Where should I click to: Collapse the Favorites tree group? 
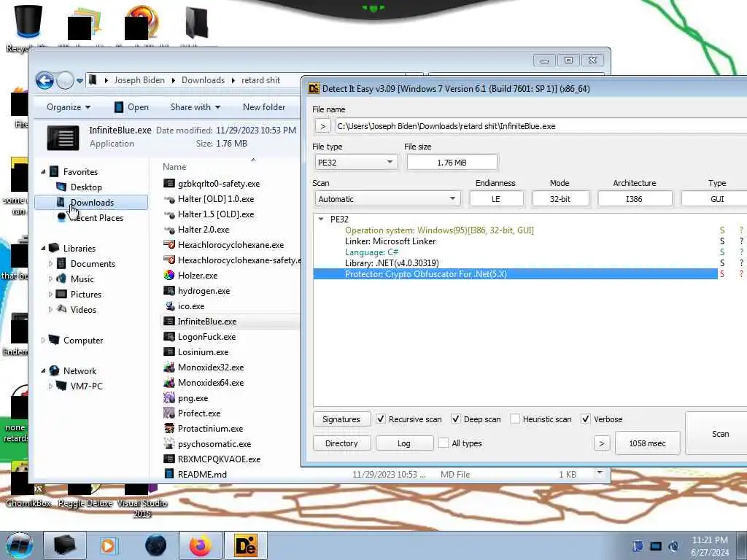[43, 171]
